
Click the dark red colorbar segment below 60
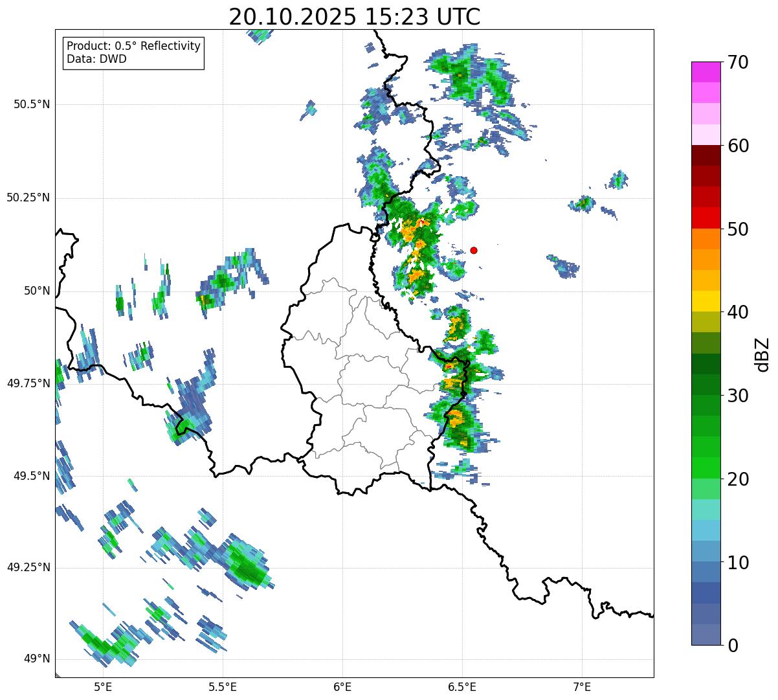(x=706, y=155)
